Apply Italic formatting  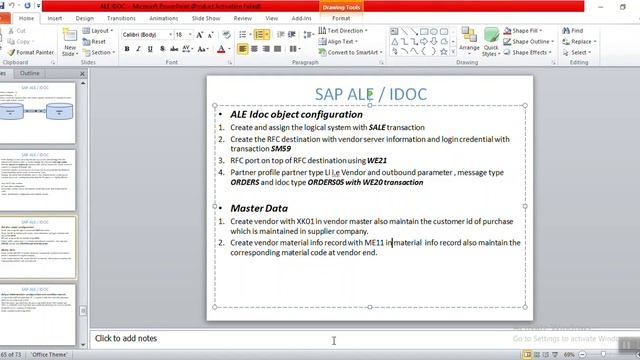pyautogui.click(x=138, y=49)
